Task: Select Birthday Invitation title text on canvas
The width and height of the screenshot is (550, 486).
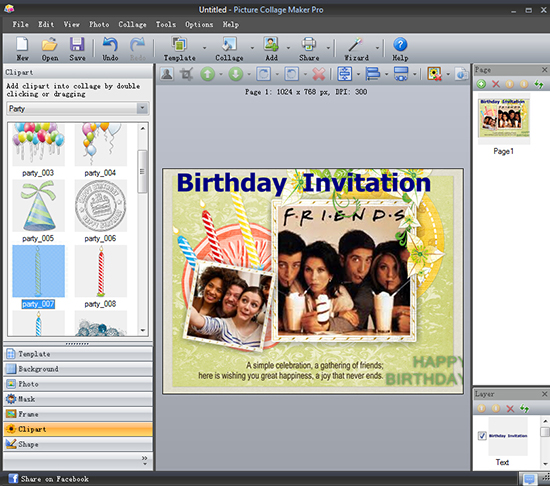Action: pyautogui.click(x=303, y=183)
